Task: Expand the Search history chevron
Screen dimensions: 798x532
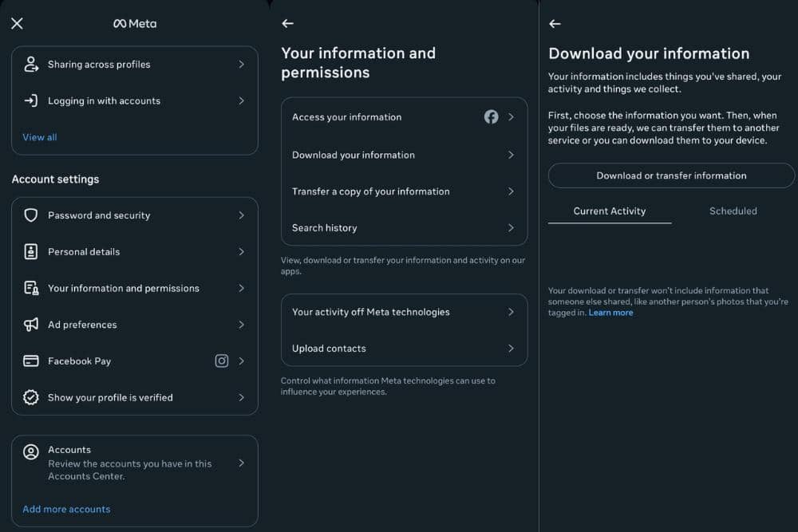Action: click(x=511, y=228)
